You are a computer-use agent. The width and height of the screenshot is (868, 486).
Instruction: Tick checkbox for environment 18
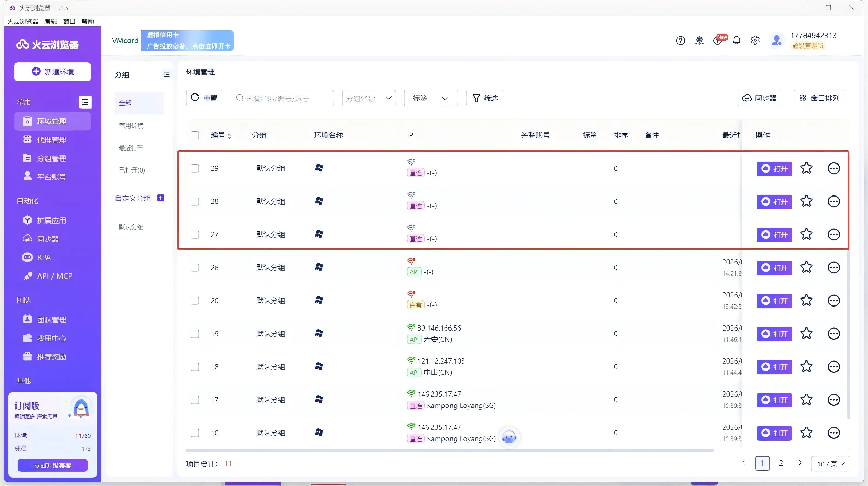tap(195, 366)
